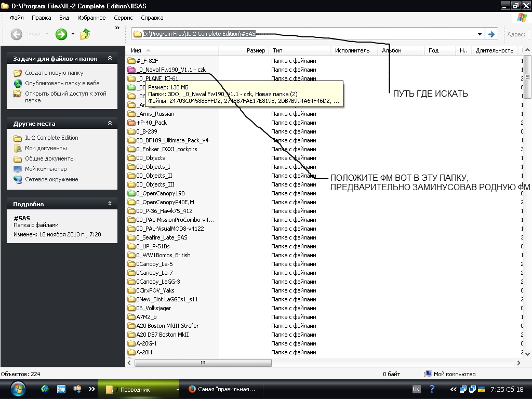Expand the address bar dropdown list
Viewport: 532px width, 399px height.
point(480,34)
